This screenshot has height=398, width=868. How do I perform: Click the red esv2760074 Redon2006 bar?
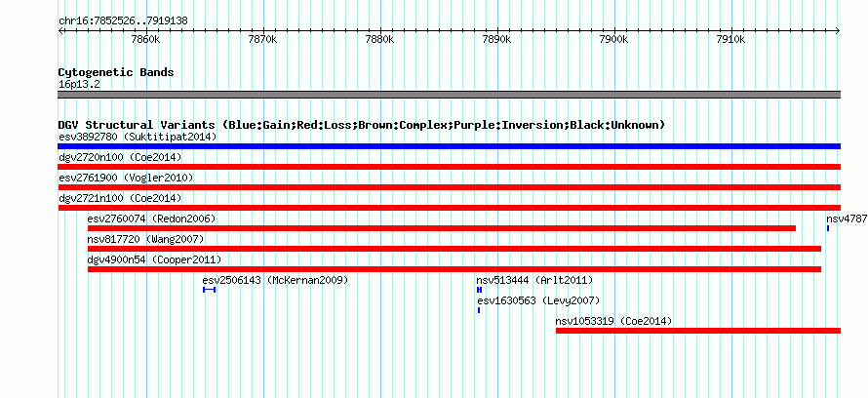tap(442, 228)
